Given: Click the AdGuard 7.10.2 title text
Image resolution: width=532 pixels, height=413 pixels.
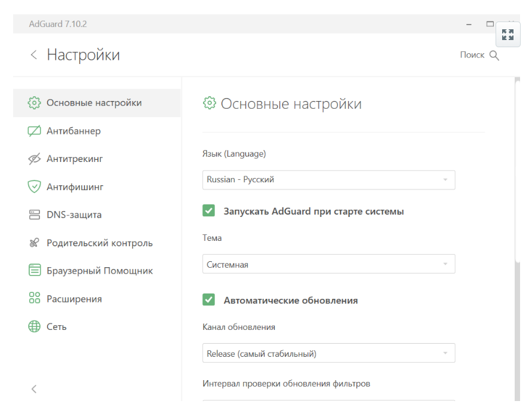Looking at the screenshot, I should point(58,24).
